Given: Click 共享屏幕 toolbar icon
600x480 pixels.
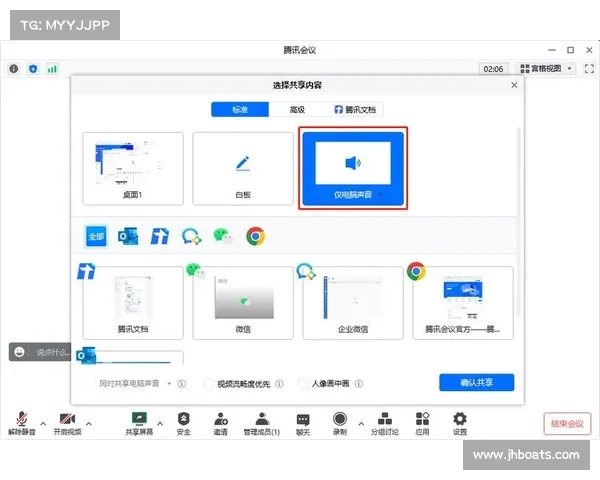Looking at the screenshot, I should (x=139, y=423).
